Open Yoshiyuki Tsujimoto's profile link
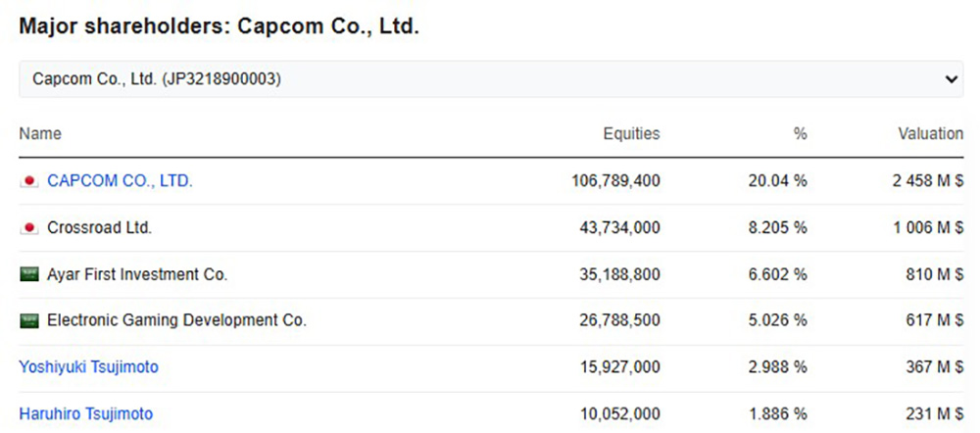Viewport: 980px width, 433px height. click(x=88, y=367)
